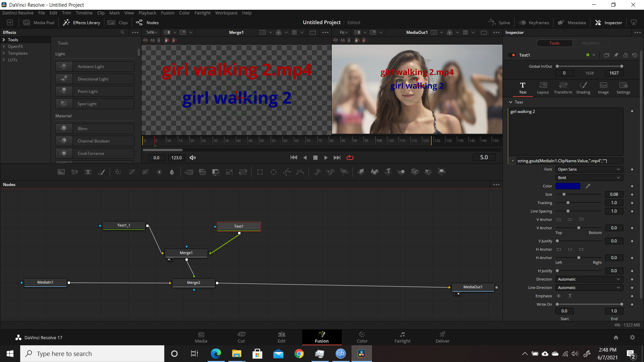Toggle the Keyframes panel
644x362 pixels.
(x=534, y=22)
